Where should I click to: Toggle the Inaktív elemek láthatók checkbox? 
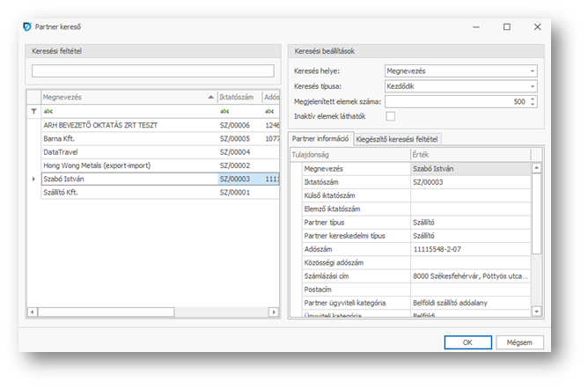pyautogui.click(x=391, y=116)
